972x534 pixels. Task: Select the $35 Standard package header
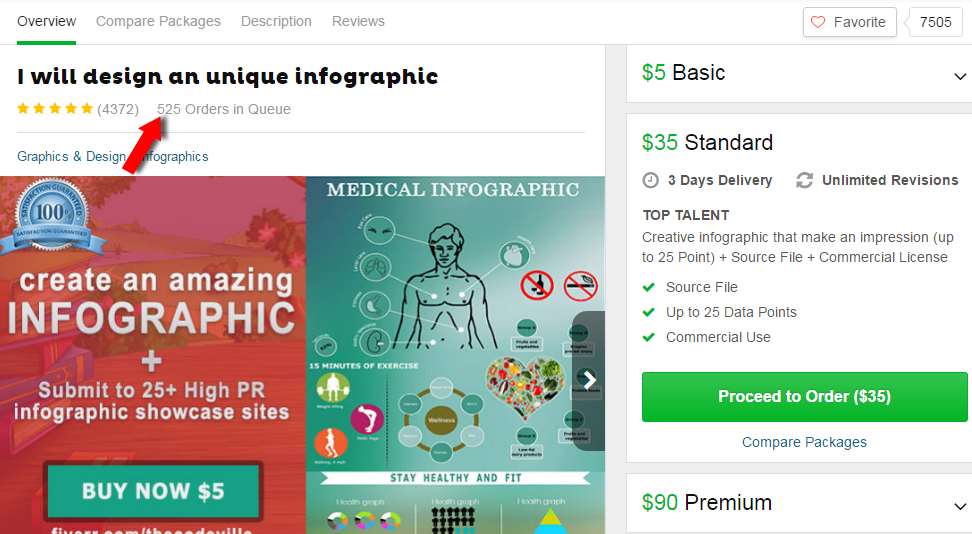pyautogui.click(x=707, y=143)
